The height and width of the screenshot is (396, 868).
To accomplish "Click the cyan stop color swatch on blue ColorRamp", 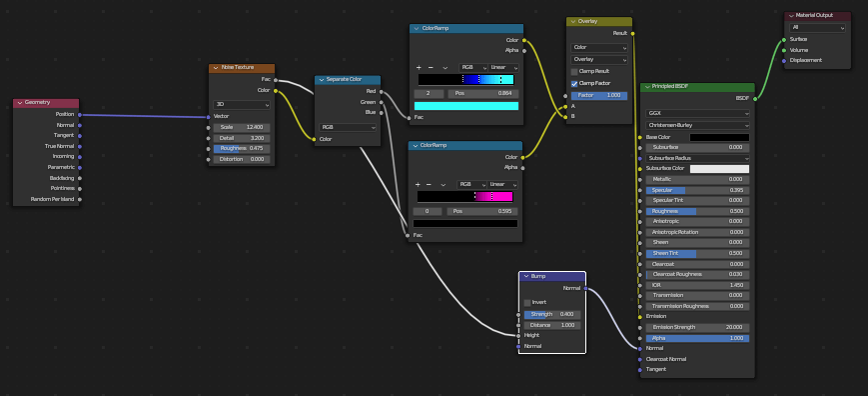I will pyautogui.click(x=466, y=106).
